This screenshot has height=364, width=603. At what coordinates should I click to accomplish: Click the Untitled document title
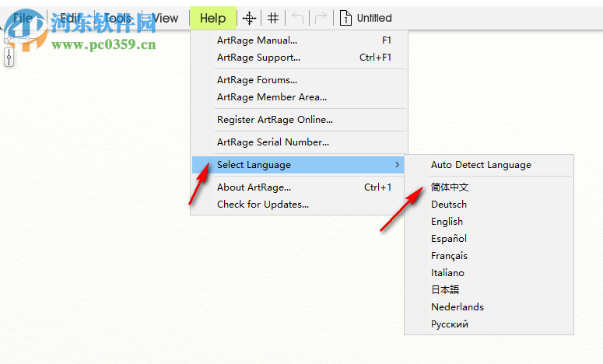point(374,18)
